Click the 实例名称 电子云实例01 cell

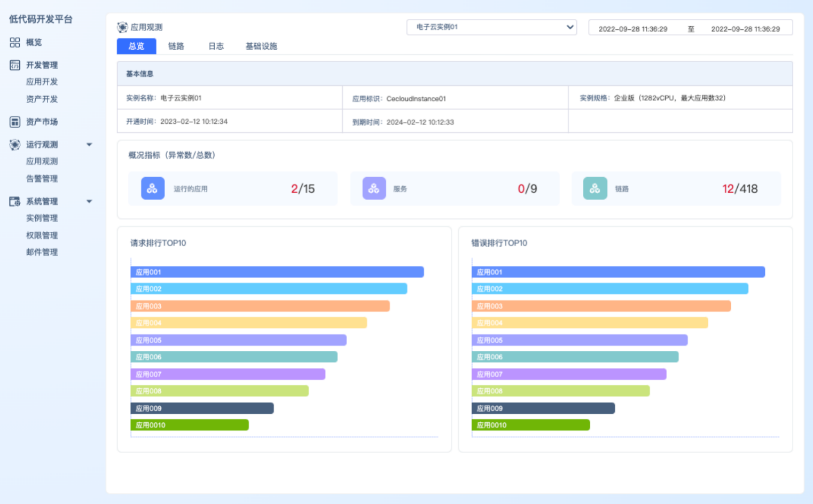click(x=230, y=98)
